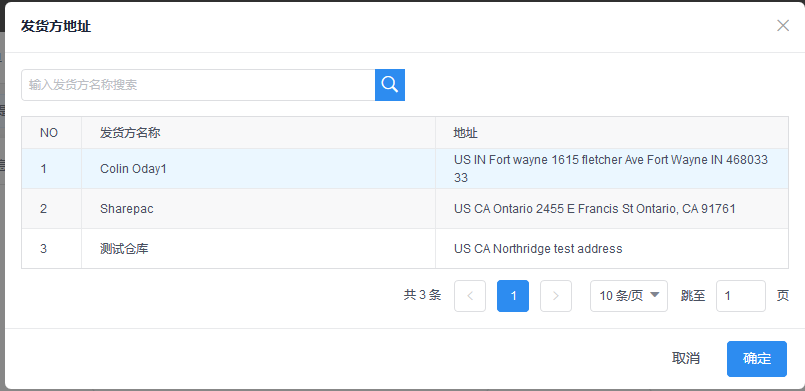805x391 pixels.
Task: Click the 共 3 条 total count text
Action: point(422,295)
